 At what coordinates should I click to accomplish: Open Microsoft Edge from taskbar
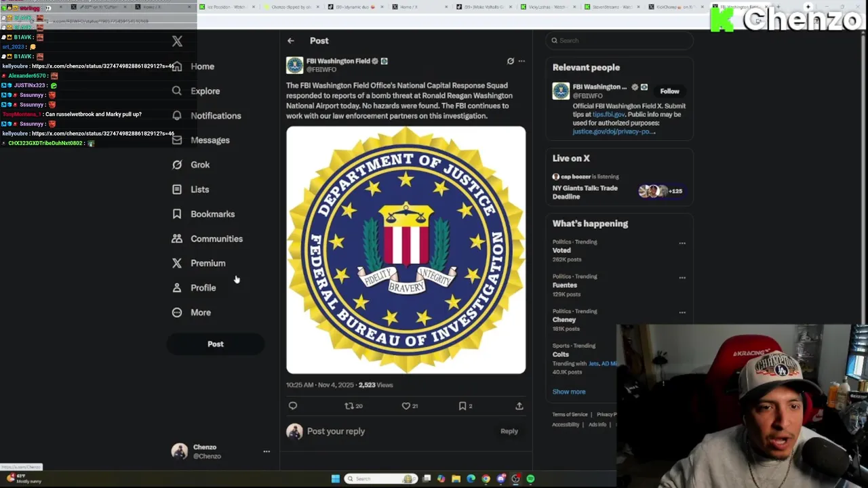pos(471,479)
